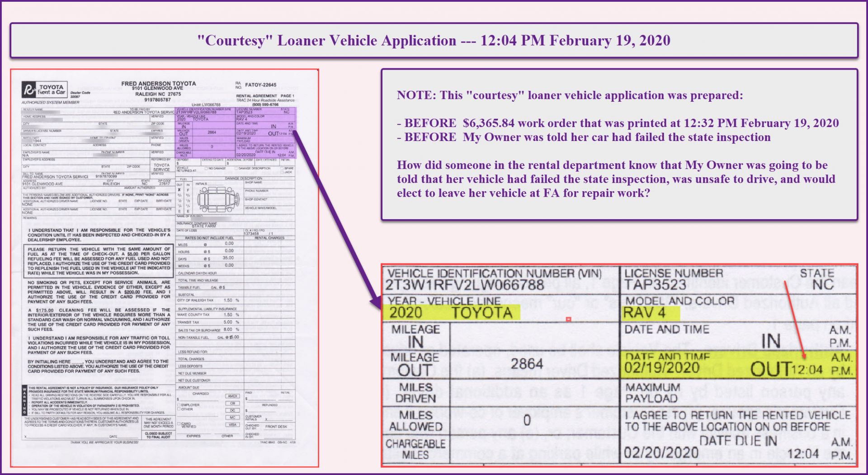Click the VISA card type box
Image resolution: width=868 pixels, height=475 pixels.
point(232,425)
